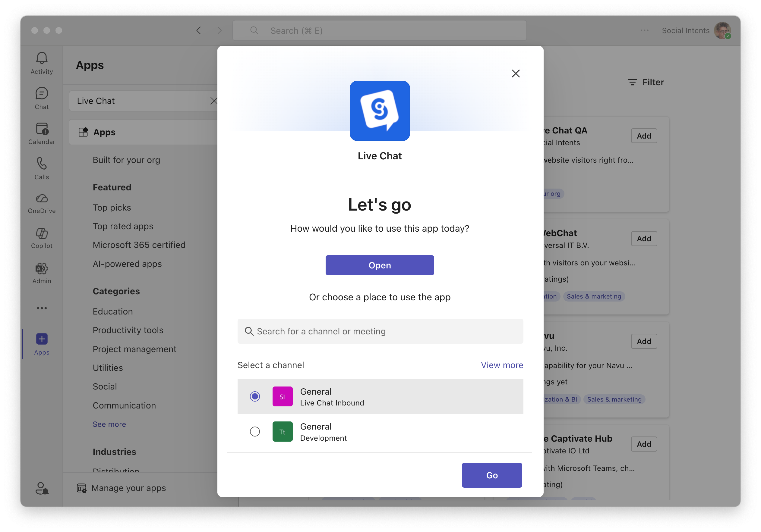The height and width of the screenshot is (532, 761).
Task: Open the settings and more menu in the title bar
Action: coord(644,30)
